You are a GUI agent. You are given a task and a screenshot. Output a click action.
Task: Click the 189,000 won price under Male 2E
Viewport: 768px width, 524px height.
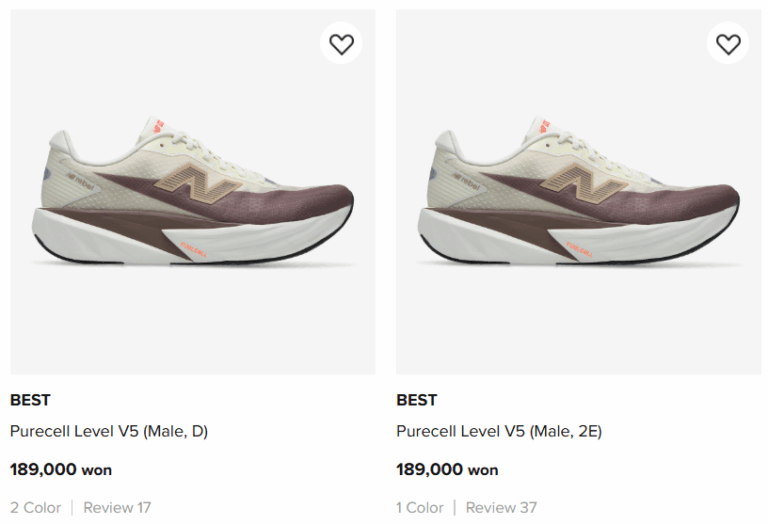447,469
